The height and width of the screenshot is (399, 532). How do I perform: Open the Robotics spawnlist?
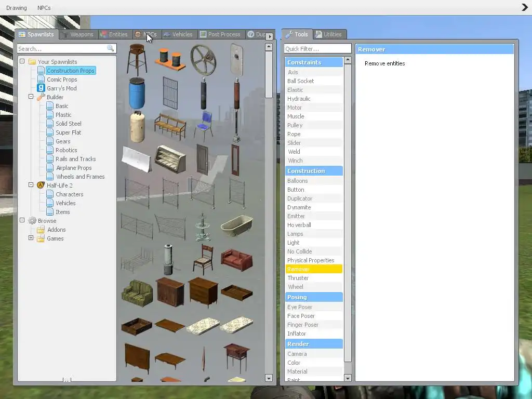point(66,150)
